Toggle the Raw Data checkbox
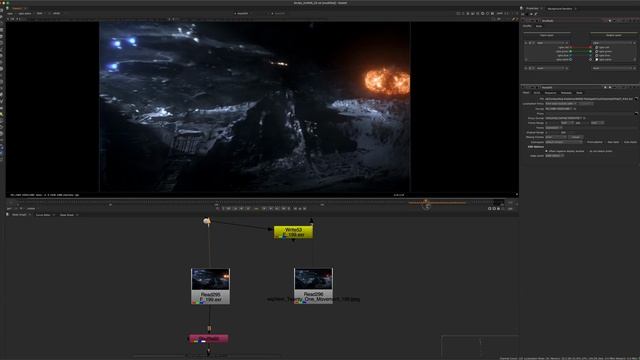 [x=613, y=142]
